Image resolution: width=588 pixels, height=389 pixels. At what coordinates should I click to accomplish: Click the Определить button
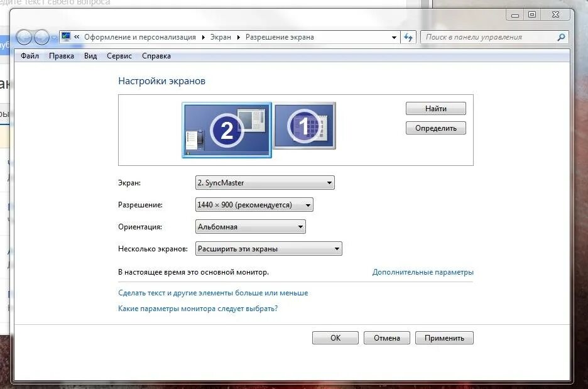436,128
